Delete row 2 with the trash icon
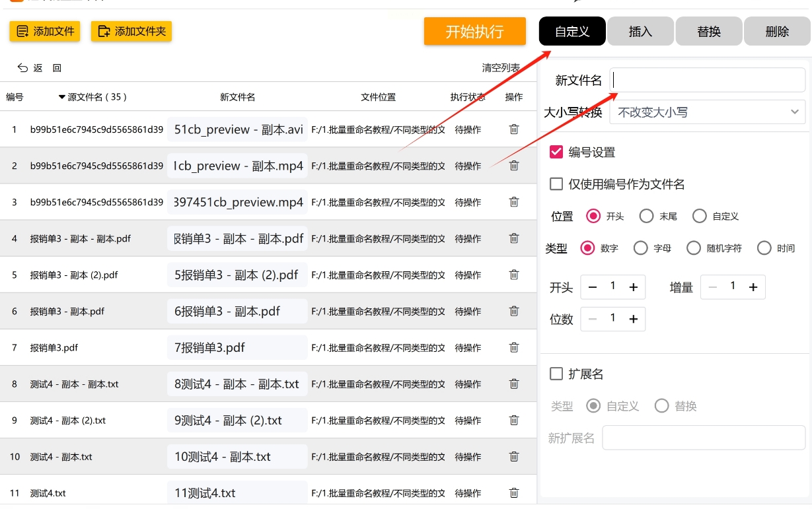 coord(513,166)
